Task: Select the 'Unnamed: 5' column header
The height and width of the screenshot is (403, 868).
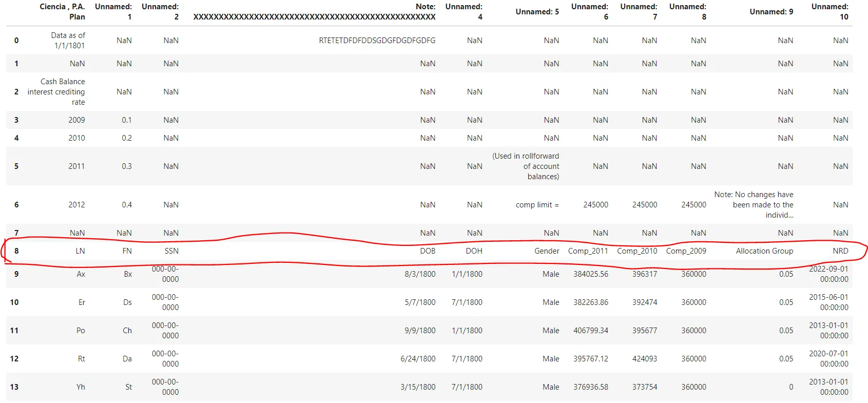Action: click(537, 12)
